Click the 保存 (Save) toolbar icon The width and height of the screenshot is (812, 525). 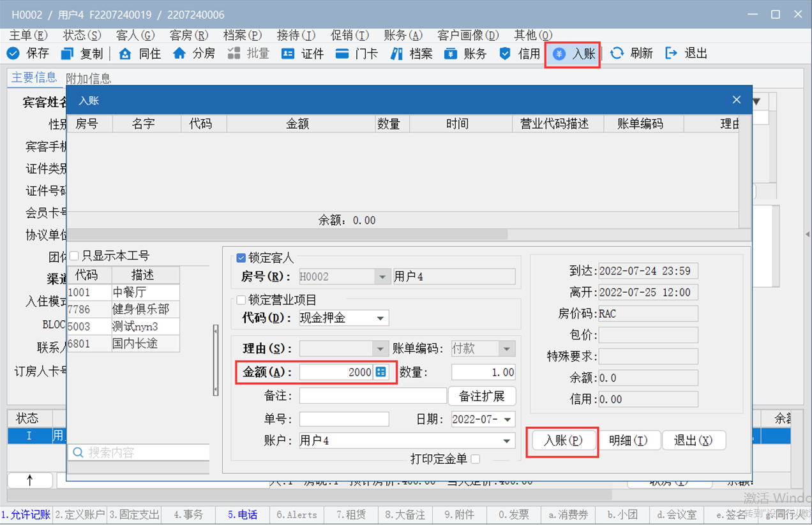click(x=13, y=54)
